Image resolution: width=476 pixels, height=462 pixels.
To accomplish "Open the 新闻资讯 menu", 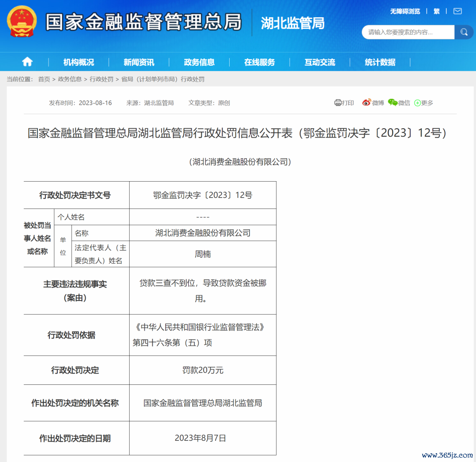I will click(x=139, y=62).
